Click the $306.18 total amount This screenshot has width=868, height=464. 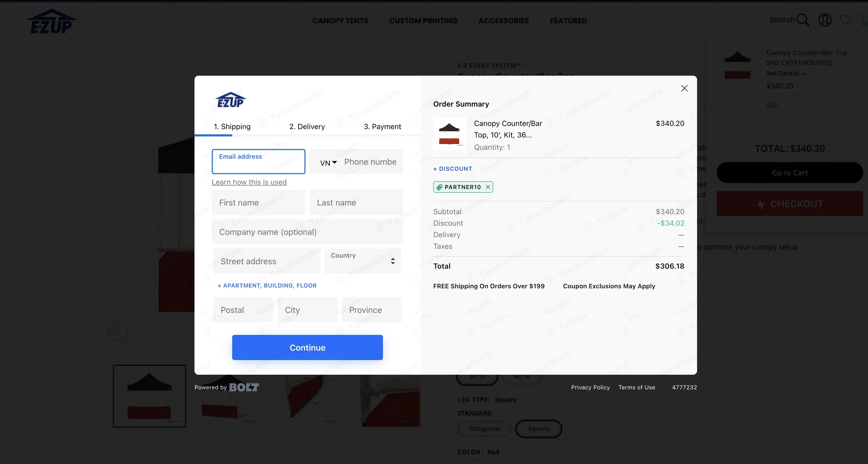click(670, 266)
